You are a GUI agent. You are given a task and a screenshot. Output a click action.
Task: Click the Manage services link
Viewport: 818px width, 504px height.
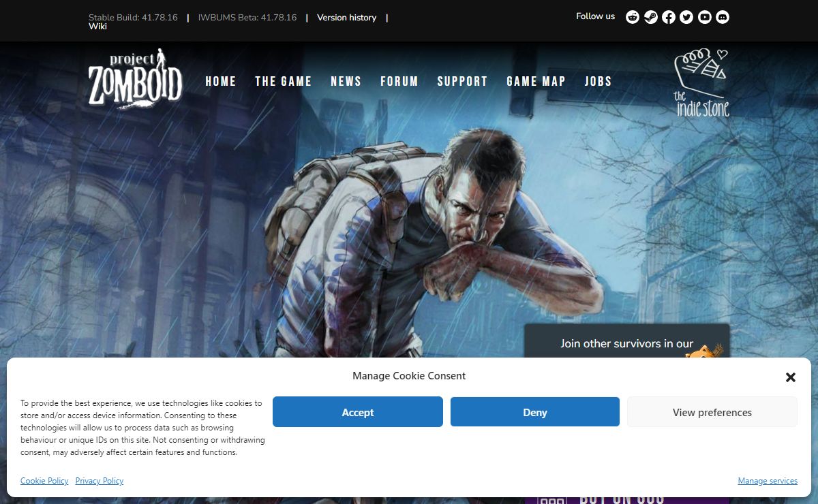coord(767,481)
